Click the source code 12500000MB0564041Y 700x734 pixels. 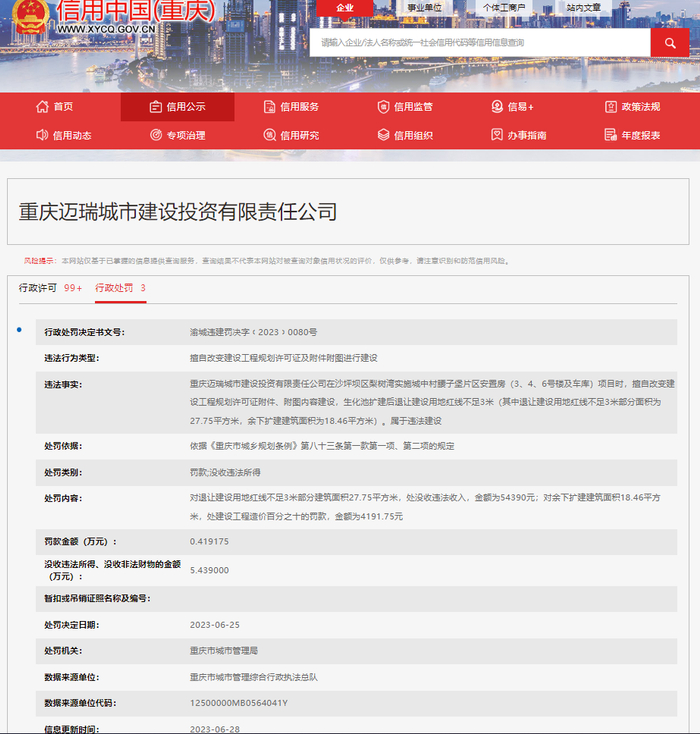[x=239, y=703]
